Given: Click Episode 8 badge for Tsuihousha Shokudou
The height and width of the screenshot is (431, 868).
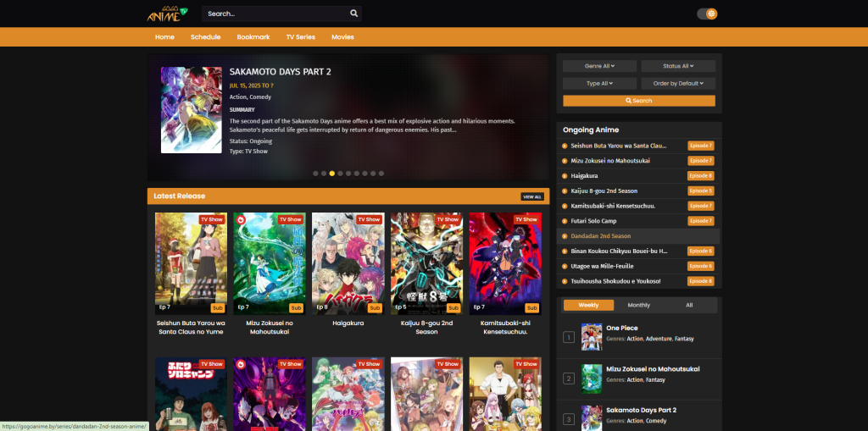Looking at the screenshot, I should pos(701,281).
